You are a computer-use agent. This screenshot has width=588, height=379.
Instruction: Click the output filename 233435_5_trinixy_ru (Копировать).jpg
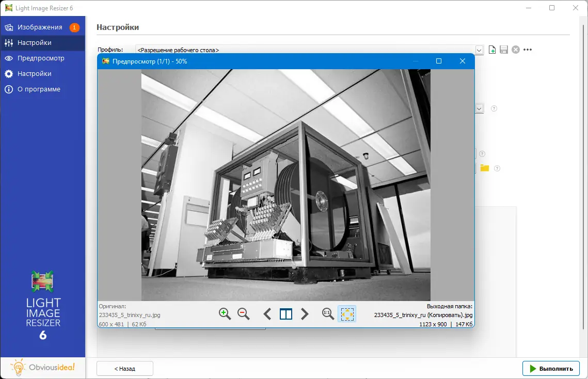point(423,315)
